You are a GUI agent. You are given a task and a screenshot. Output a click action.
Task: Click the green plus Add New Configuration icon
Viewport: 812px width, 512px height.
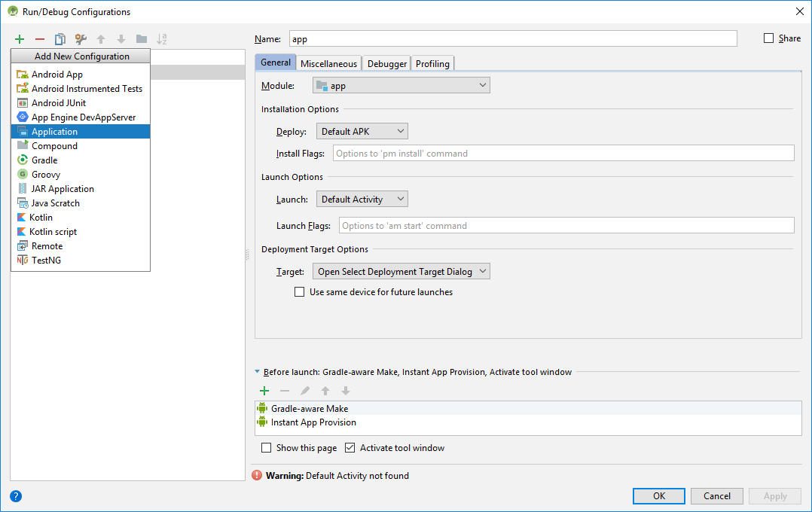pos(20,39)
